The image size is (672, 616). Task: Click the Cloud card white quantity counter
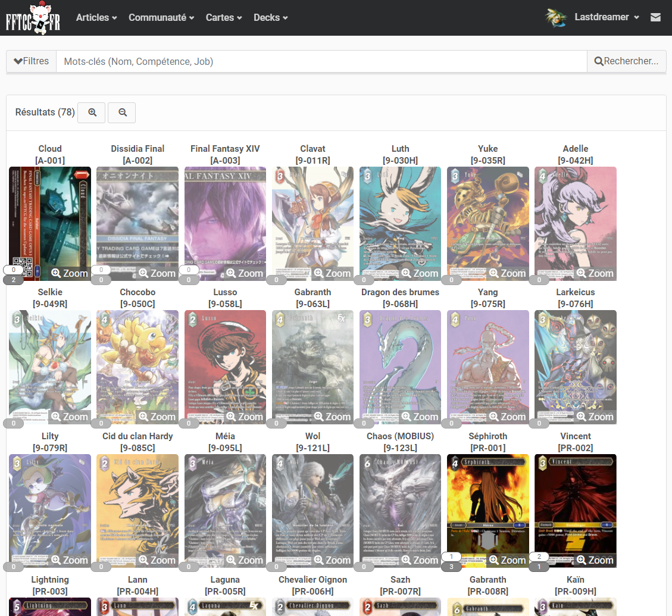(13, 270)
